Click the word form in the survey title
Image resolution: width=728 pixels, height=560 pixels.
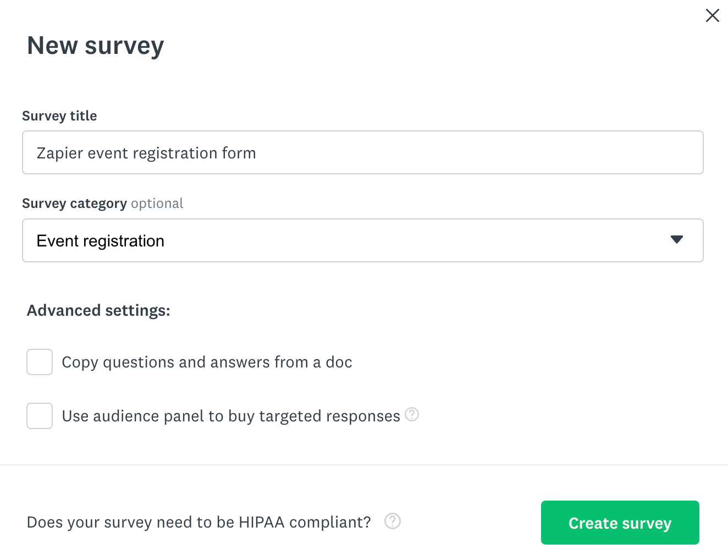pos(239,153)
